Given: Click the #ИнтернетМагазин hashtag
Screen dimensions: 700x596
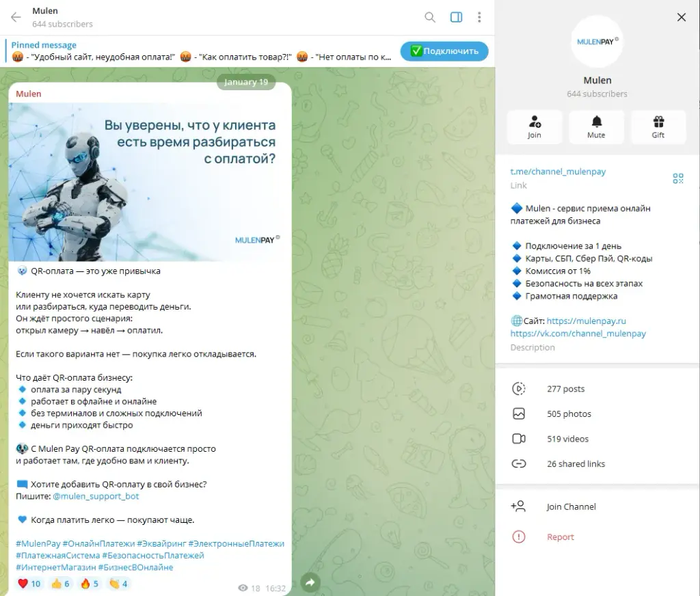Looking at the screenshot, I should click(x=56, y=567).
